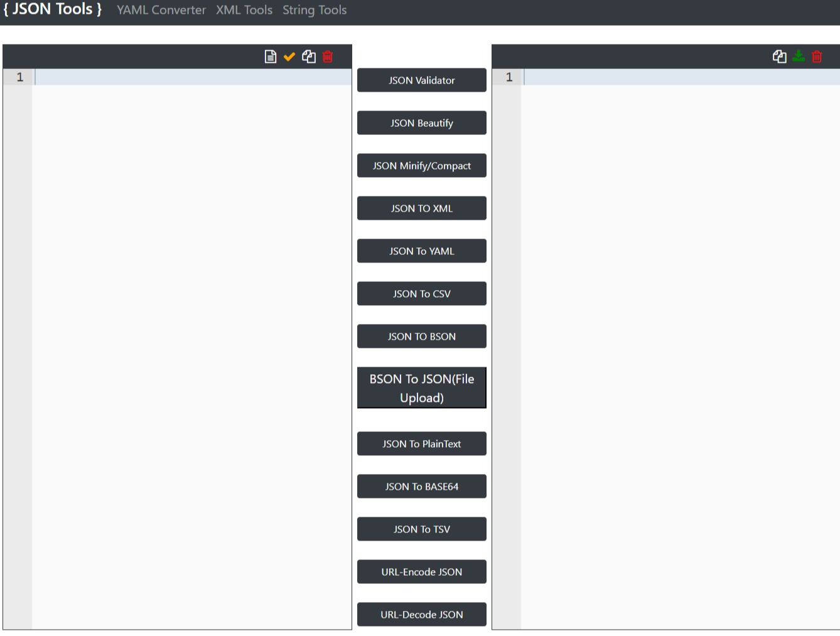
Task: Copy output using the copy icon on right panel
Action: coord(779,57)
